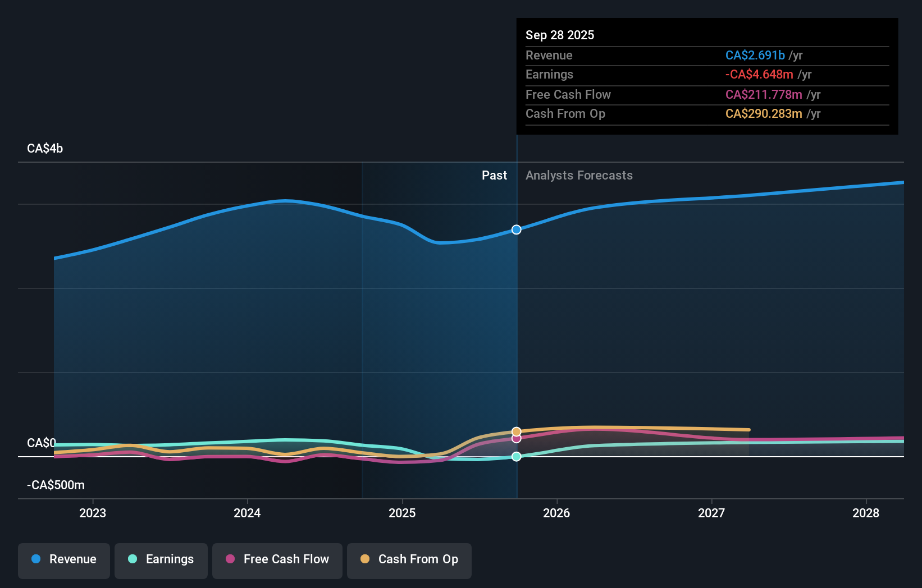Click the CA$2.691b revenue value link

(755, 55)
